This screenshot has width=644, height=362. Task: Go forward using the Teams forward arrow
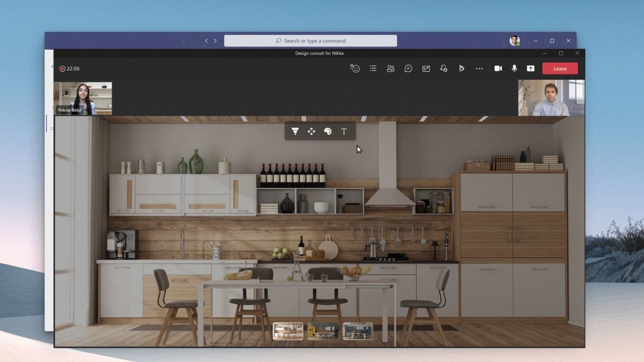[215, 41]
